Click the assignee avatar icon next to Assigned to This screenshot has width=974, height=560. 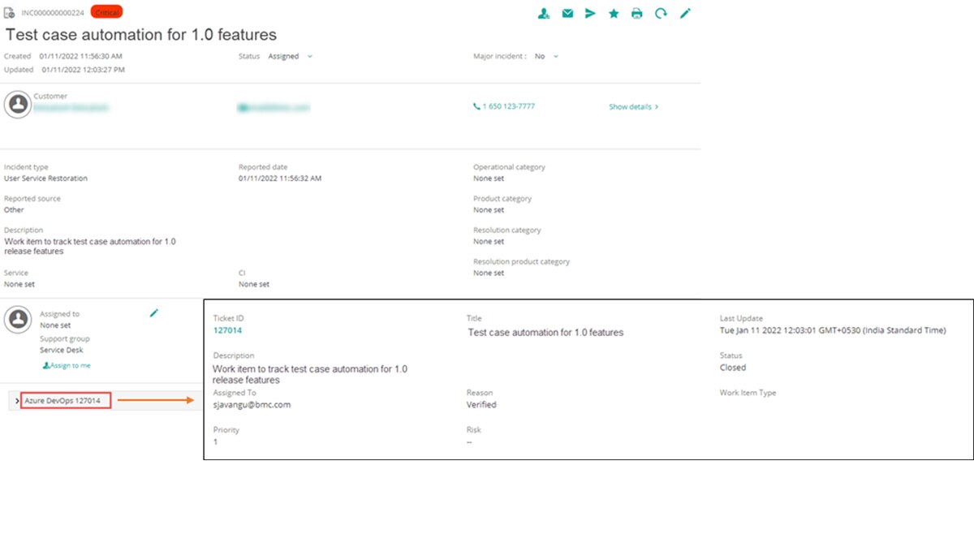17,319
